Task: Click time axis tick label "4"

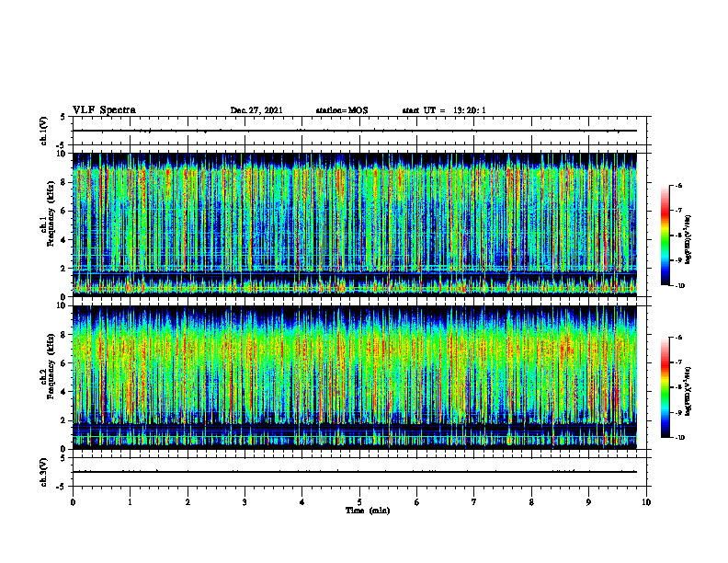Action: [302, 502]
